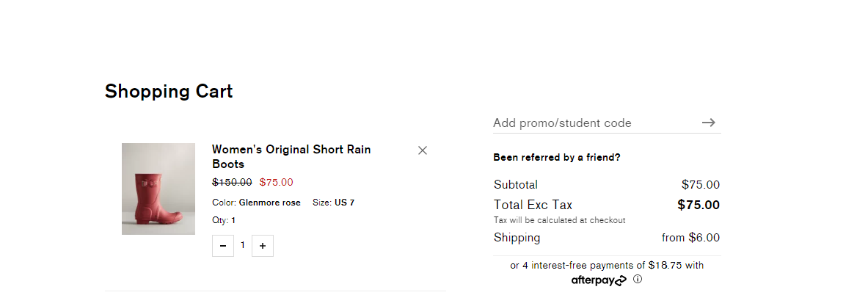Open the Been referred by a friend link

pos(557,157)
